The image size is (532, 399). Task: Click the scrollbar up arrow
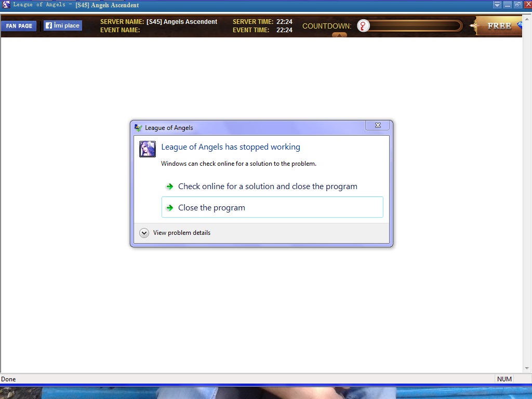[x=527, y=19]
